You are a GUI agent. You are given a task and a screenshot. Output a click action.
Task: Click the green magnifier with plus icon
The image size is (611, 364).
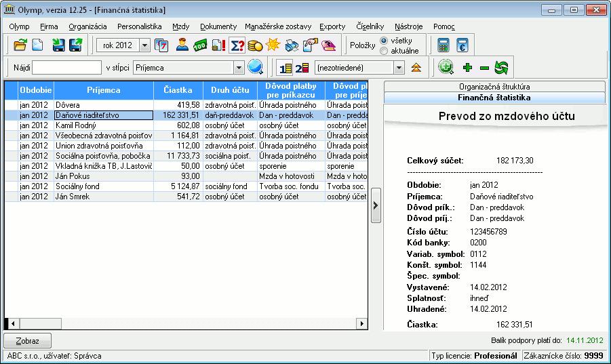pyautogui.click(x=446, y=67)
